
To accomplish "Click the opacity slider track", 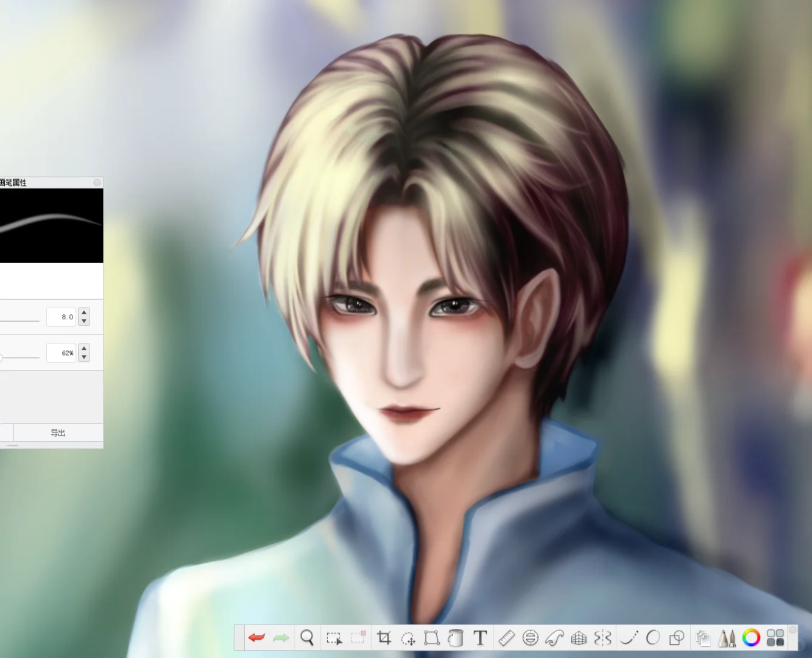I will click(x=19, y=358).
